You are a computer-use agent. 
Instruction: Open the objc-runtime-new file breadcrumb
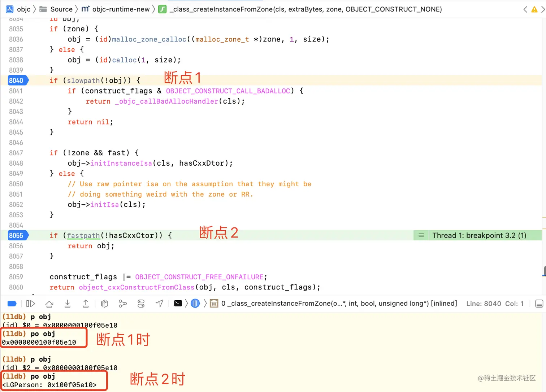(116, 9)
